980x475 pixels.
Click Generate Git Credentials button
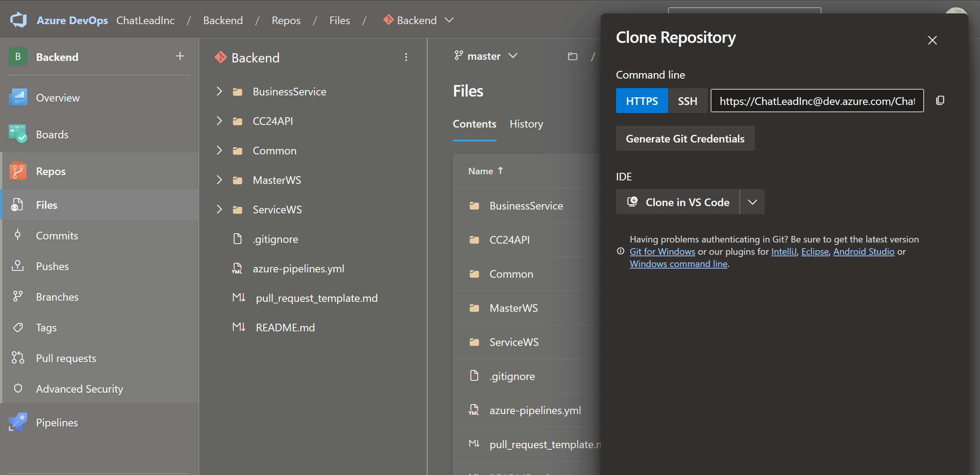(685, 138)
